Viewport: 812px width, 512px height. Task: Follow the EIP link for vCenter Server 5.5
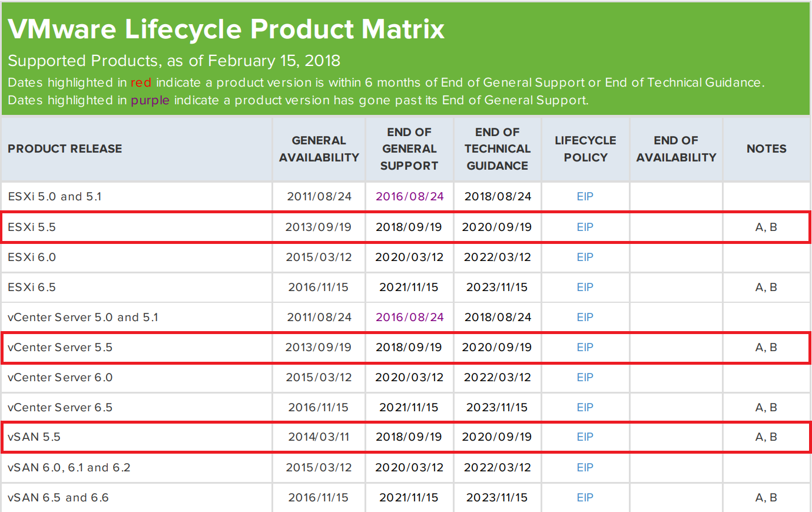click(x=585, y=347)
